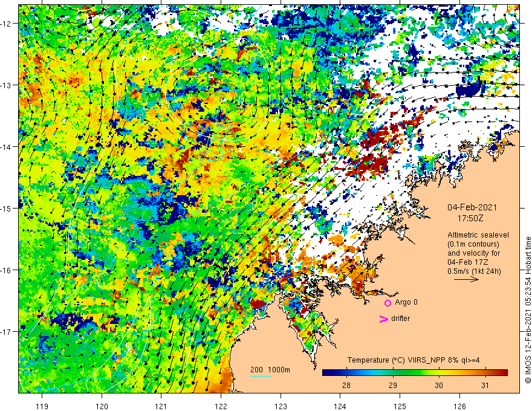Viewport: 532px width, 411px height.
Task: Click longitude axis label 124
Action: (340, 406)
